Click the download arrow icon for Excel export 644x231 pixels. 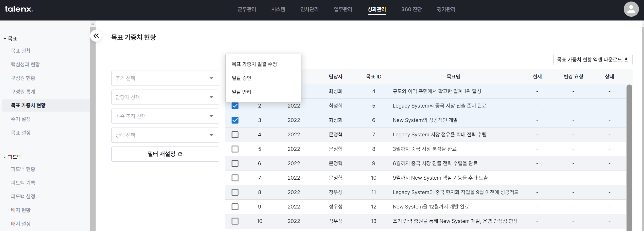point(626,60)
